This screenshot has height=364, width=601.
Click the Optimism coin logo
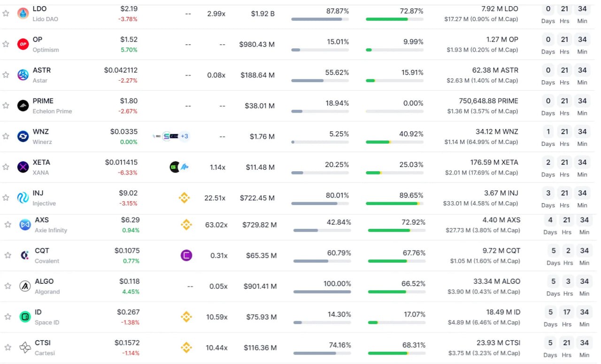pyautogui.click(x=23, y=44)
